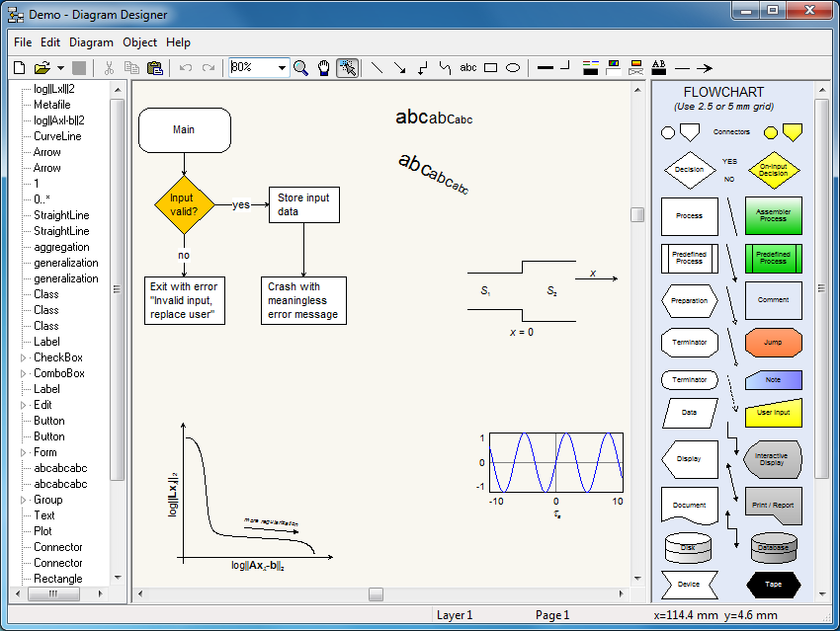Click the Store input data box
Screen dimensions: 840x631
tap(303, 204)
